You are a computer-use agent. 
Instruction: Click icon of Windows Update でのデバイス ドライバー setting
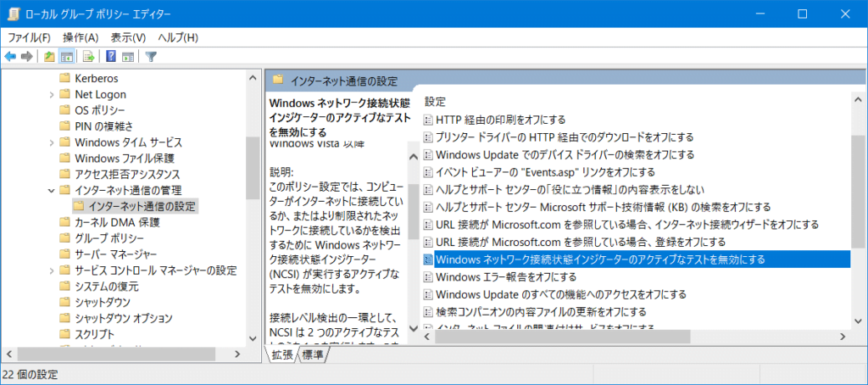pos(427,154)
